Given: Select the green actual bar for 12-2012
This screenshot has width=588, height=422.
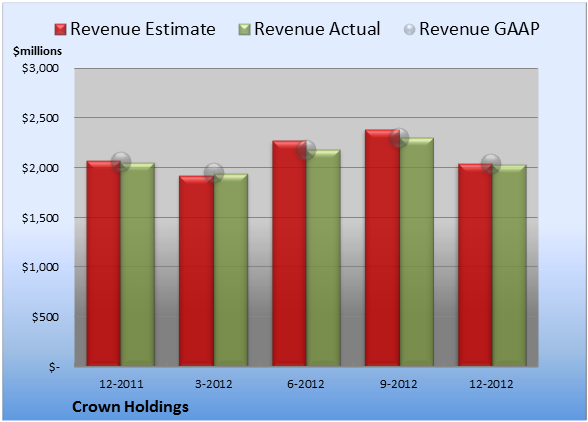Looking at the screenshot, I should point(509,265).
